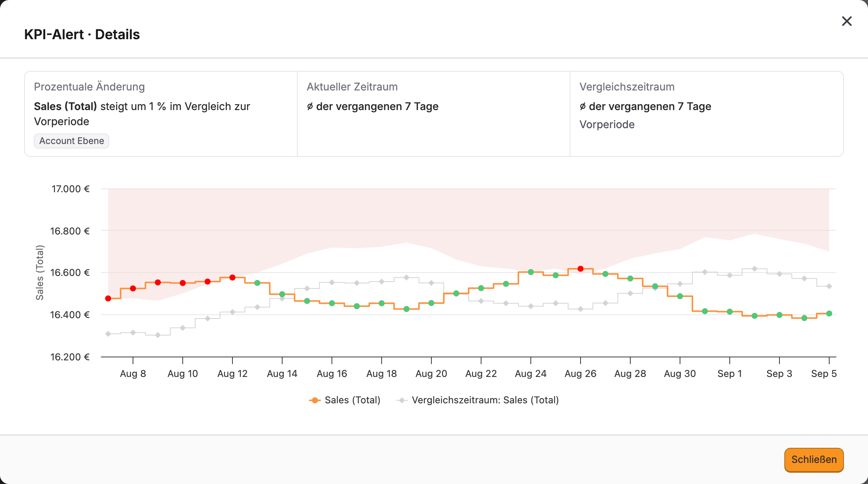
Task: Select the green data point above Aug 16
Action: click(332, 303)
